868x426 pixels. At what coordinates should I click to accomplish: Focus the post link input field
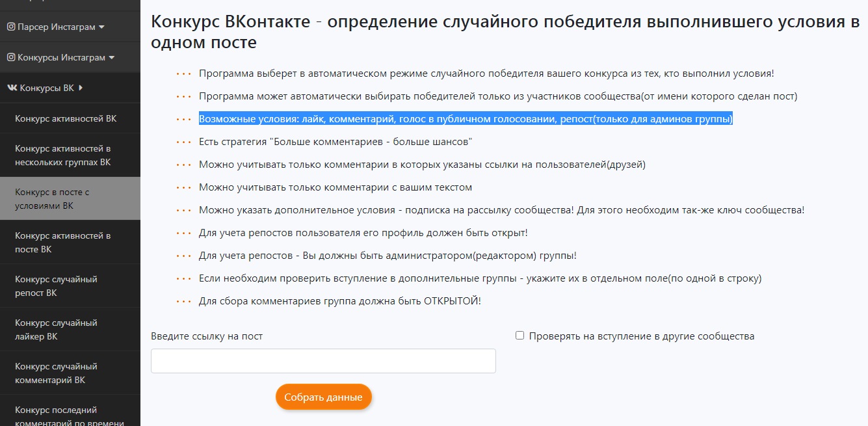tap(323, 361)
